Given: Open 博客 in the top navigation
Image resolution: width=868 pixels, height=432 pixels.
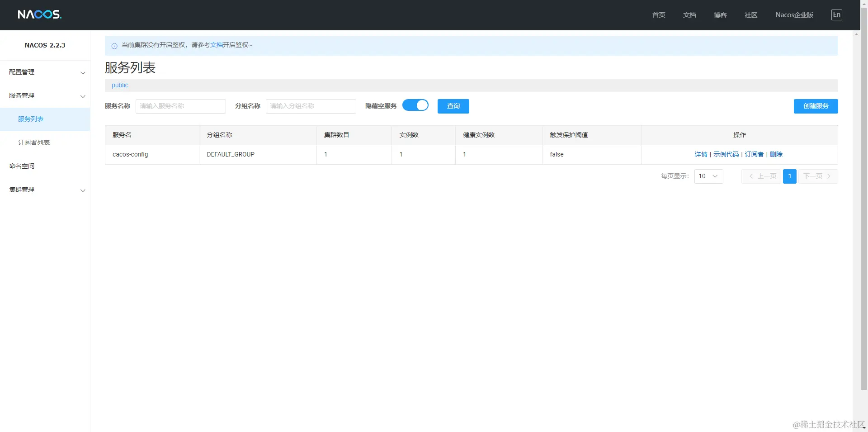Looking at the screenshot, I should (x=720, y=15).
